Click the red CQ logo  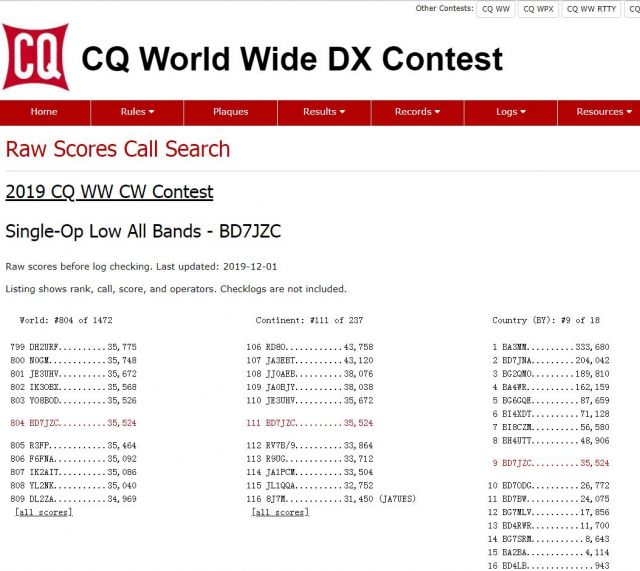pos(36,57)
